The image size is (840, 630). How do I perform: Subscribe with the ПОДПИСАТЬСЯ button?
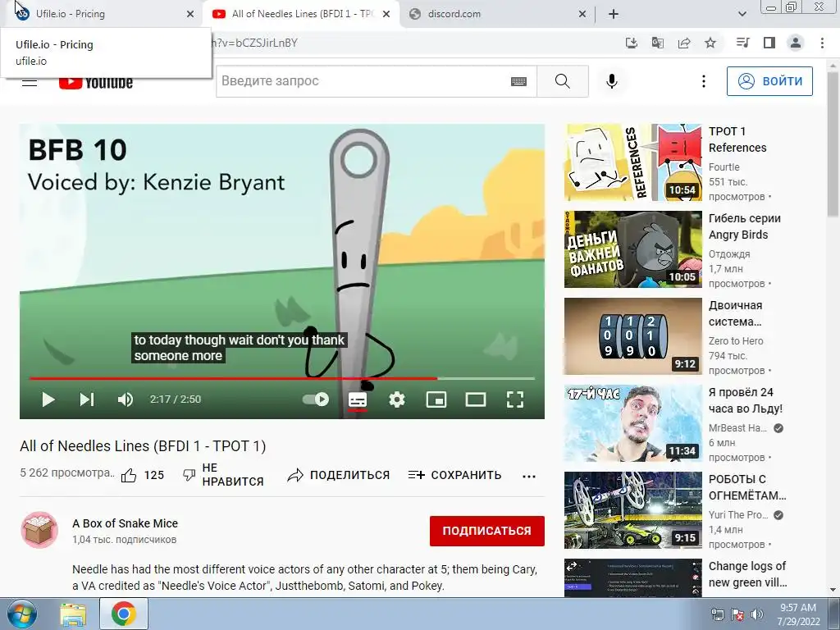coord(487,531)
